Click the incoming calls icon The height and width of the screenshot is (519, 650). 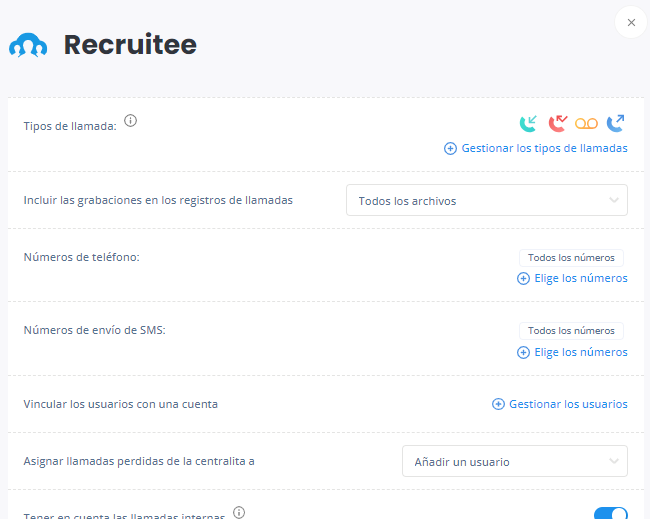coord(529,123)
